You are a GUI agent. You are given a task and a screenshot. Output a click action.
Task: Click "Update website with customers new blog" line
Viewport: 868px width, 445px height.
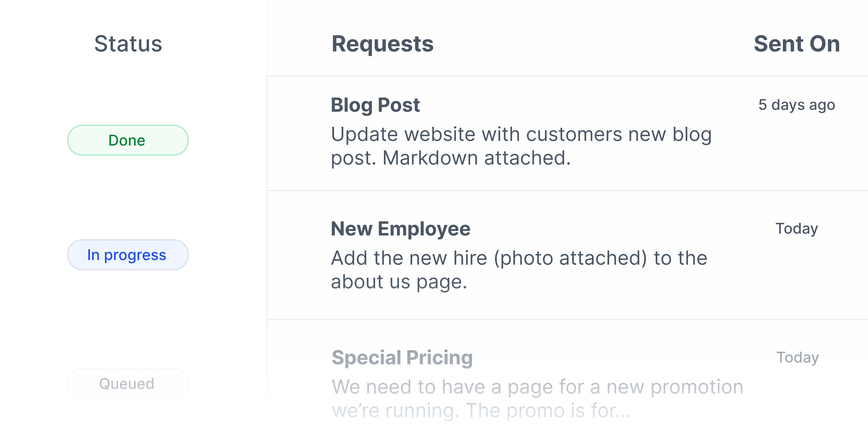pyautogui.click(x=521, y=134)
